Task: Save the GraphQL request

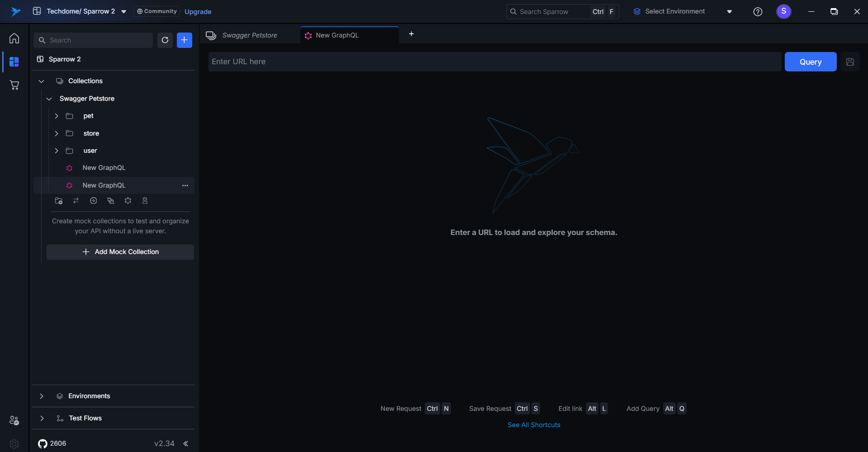Action: [850, 61]
